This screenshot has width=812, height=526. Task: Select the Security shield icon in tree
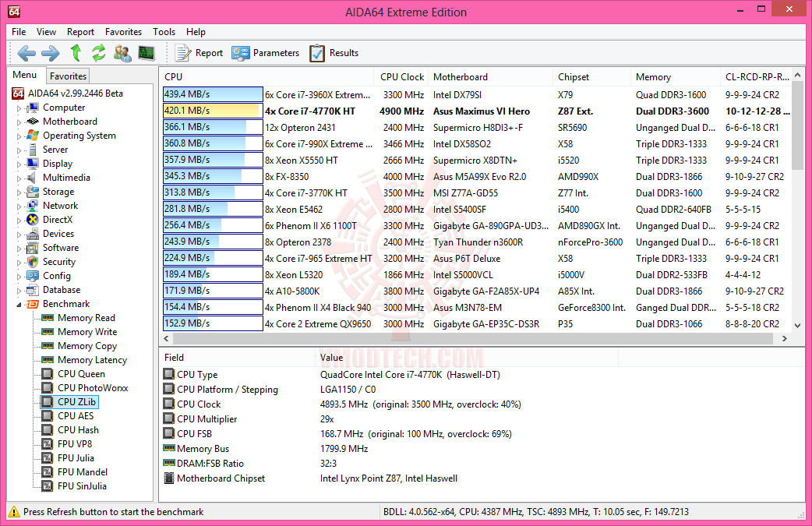click(33, 262)
